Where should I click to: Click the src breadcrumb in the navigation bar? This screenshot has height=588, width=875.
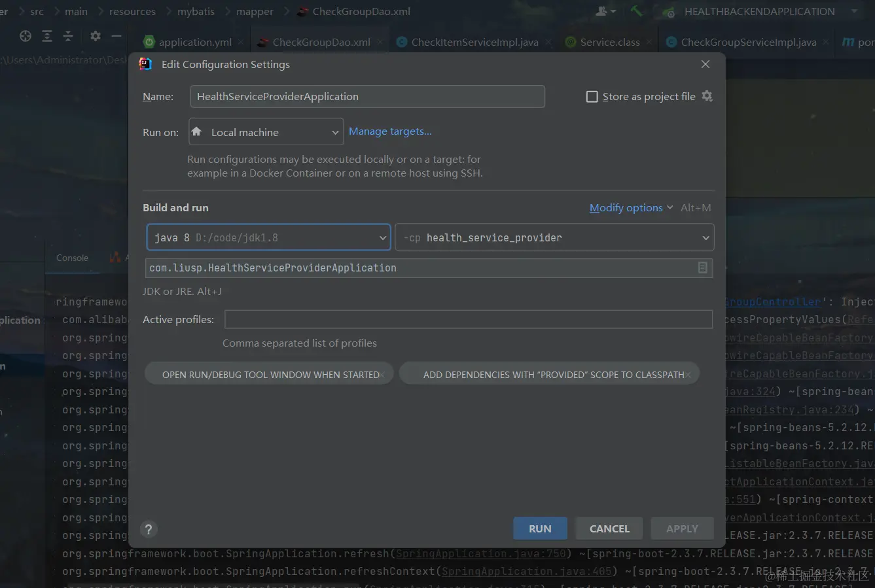[x=37, y=11]
